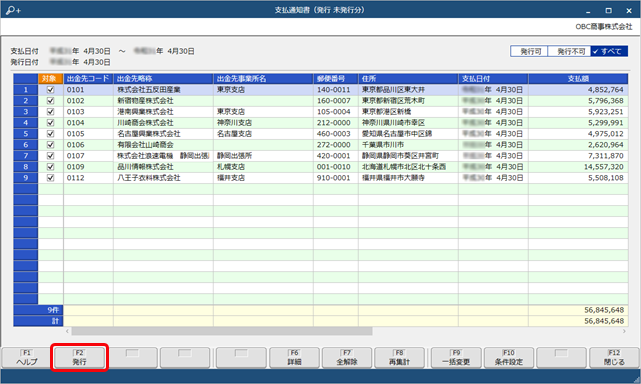Click the 出金先コード column header

[x=88, y=79]
